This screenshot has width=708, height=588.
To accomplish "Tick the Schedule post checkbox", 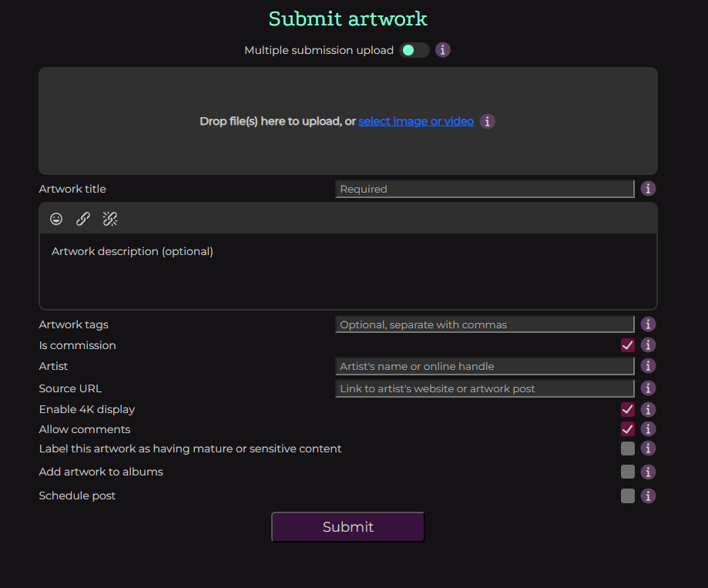I will click(x=628, y=496).
